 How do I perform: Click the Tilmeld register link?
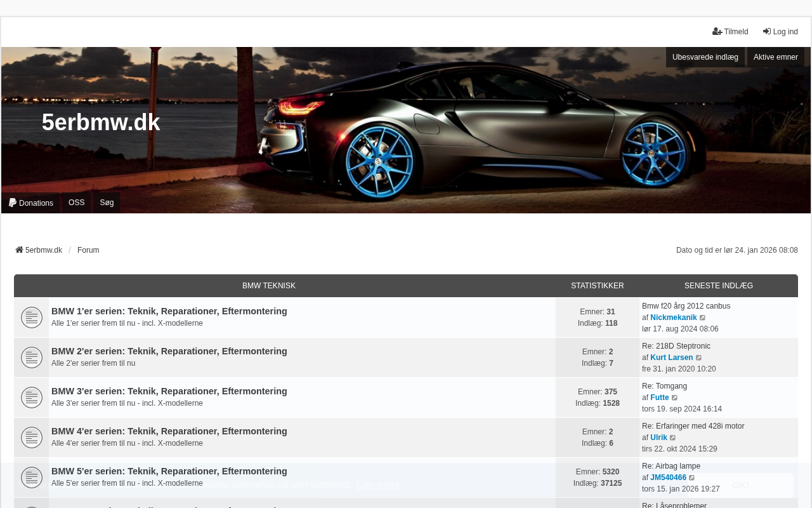click(x=730, y=32)
